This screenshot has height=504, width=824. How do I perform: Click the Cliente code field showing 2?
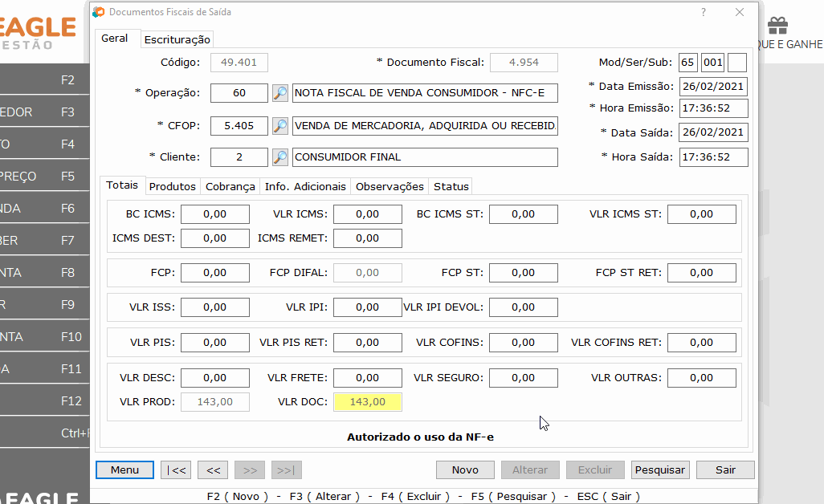click(x=239, y=157)
